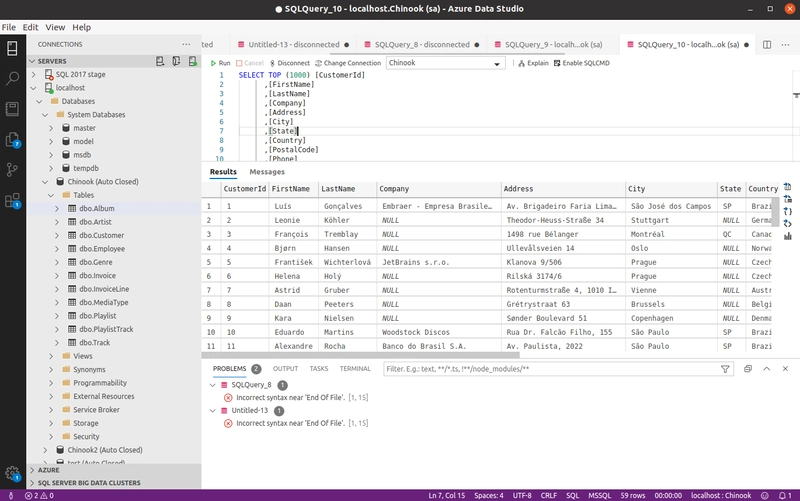Expand the master database node
This screenshot has width=800, height=501.
pyautogui.click(x=51, y=128)
